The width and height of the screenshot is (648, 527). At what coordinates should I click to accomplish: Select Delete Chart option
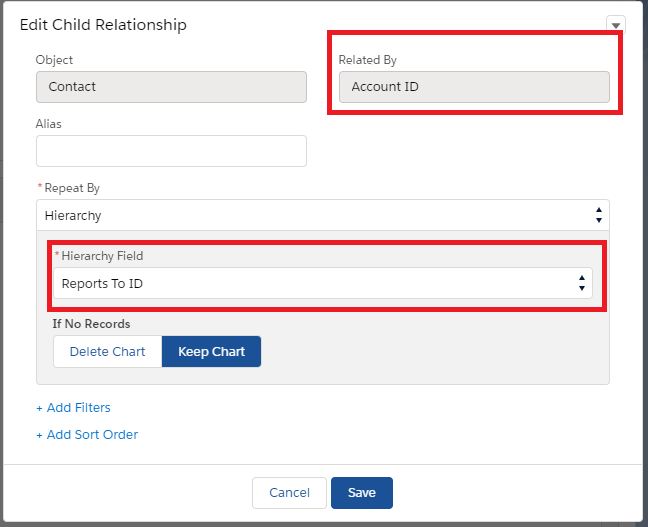point(107,351)
